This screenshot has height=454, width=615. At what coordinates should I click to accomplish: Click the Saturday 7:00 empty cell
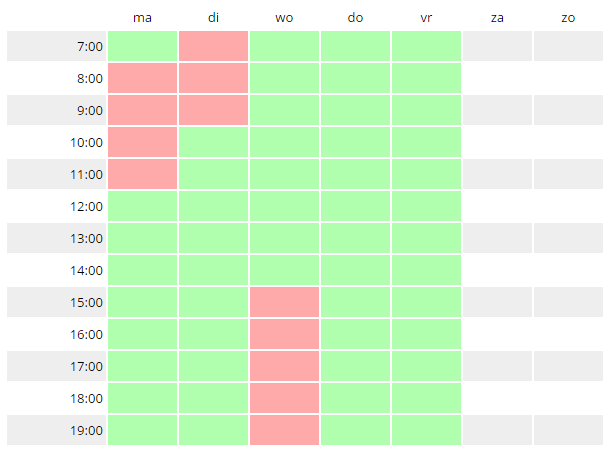pyautogui.click(x=497, y=46)
